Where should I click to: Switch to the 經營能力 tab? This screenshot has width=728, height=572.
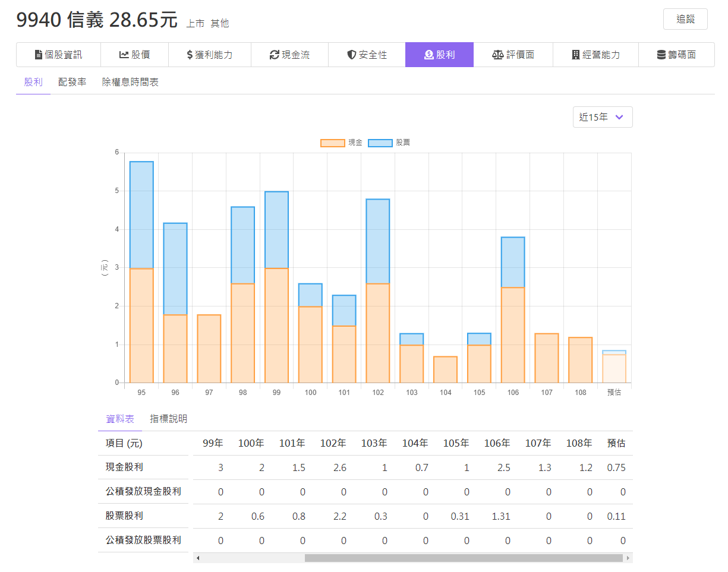pyautogui.click(x=595, y=55)
